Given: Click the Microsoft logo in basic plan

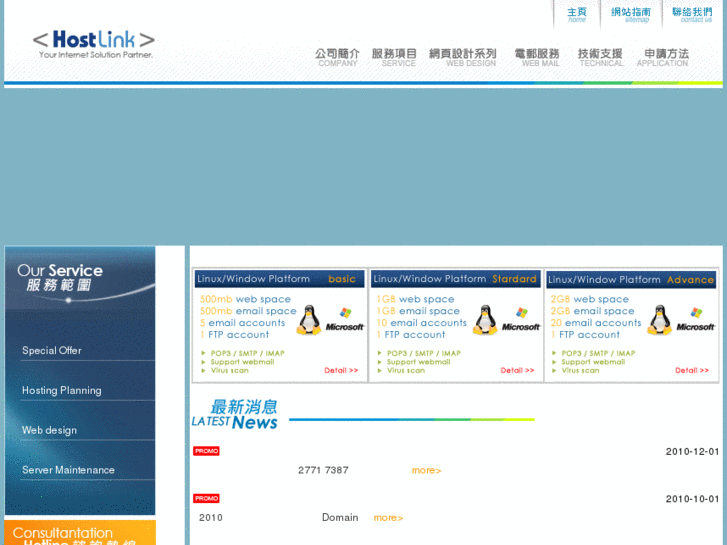Looking at the screenshot, I should [x=344, y=320].
